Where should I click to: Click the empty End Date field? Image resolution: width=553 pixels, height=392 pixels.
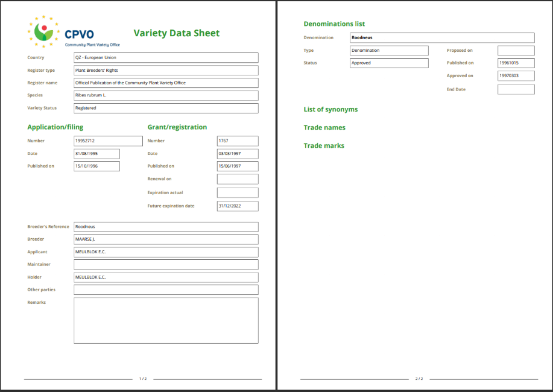pos(516,89)
